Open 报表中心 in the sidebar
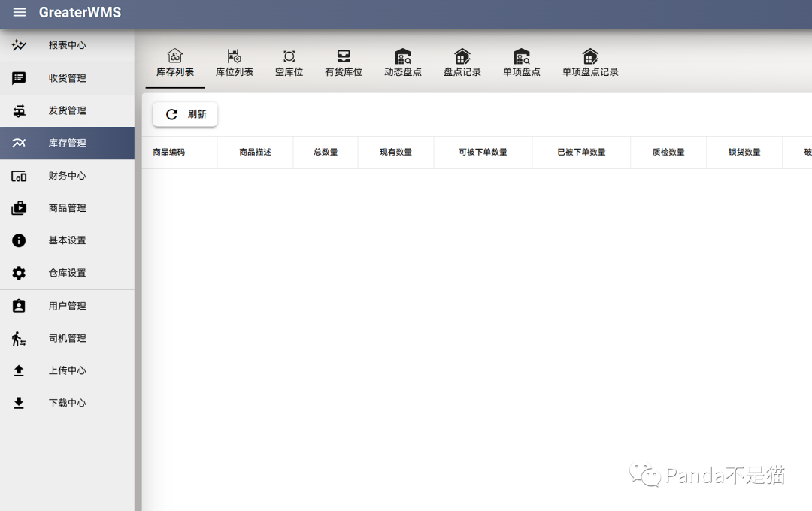This screenshot has width=812, height=511. 68,45
